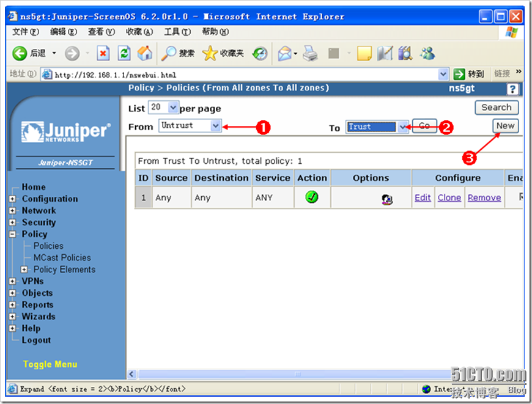532x404 pixels.
Task: Open Favorites star toolbar button
Action: click(x=223, y=53)
